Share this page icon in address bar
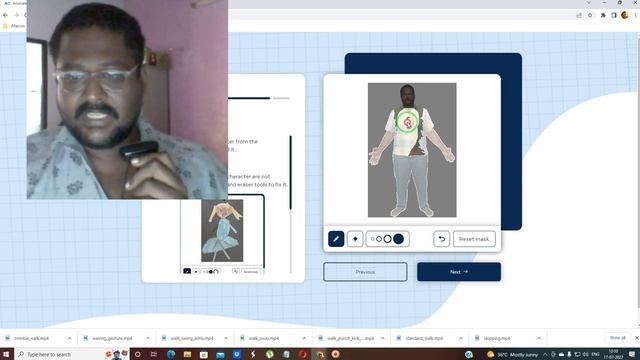Image resolution: width=640 pixels, height=360 pixels. coord(579,15)
